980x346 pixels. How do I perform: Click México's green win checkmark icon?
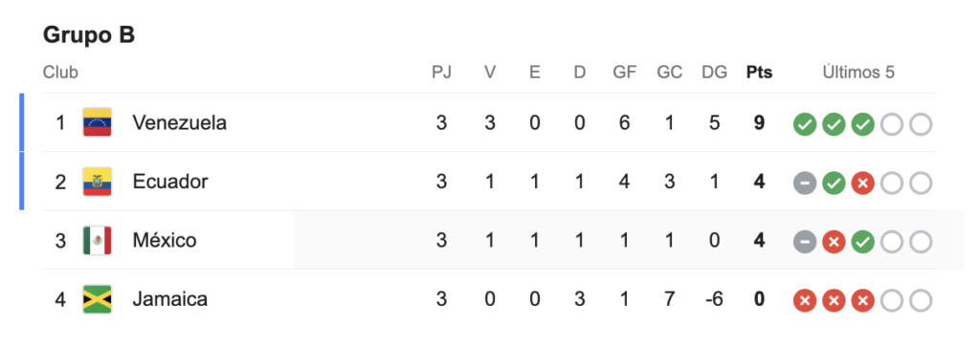point(862,242)
